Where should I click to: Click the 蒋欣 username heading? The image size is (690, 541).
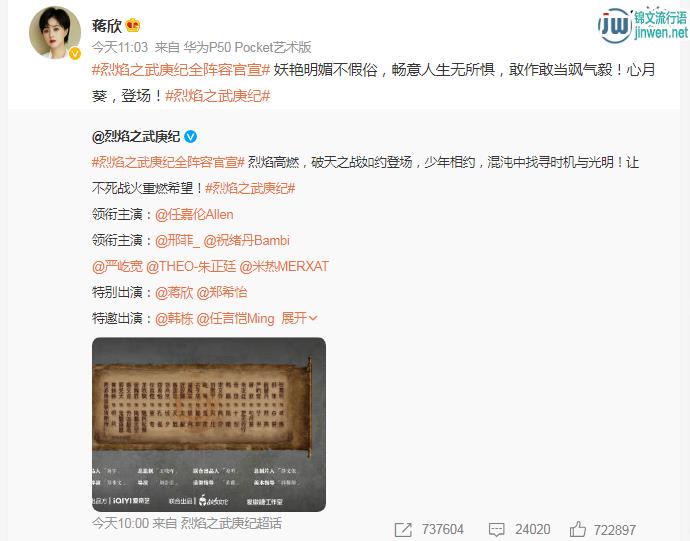tap(107, 26)
